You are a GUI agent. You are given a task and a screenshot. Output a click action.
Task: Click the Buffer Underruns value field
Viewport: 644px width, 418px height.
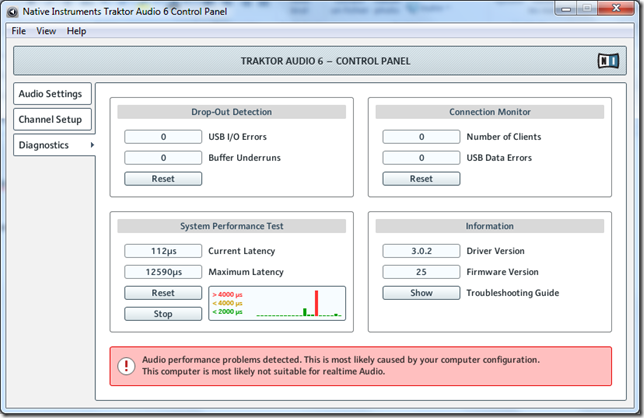click(163, 158)
